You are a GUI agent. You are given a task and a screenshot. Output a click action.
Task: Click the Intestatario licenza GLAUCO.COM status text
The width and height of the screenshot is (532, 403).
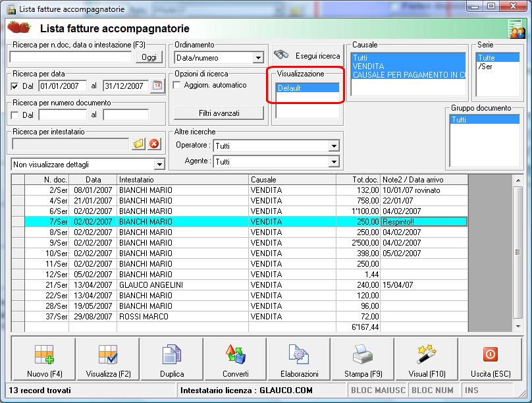tap(246, 390)
